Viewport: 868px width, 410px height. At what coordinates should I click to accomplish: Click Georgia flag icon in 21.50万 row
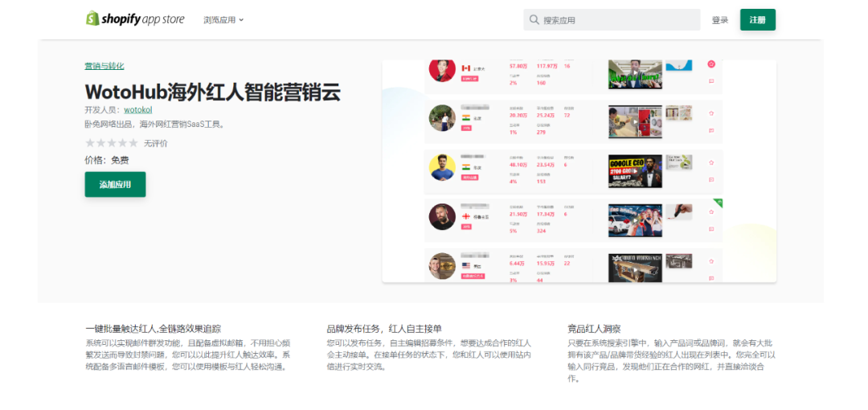tap(466, 216)
